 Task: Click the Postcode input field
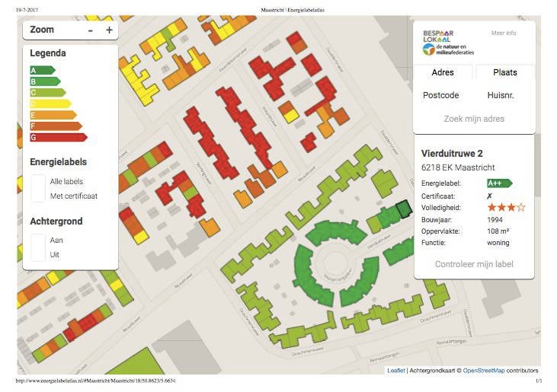(x=441, y=95)
